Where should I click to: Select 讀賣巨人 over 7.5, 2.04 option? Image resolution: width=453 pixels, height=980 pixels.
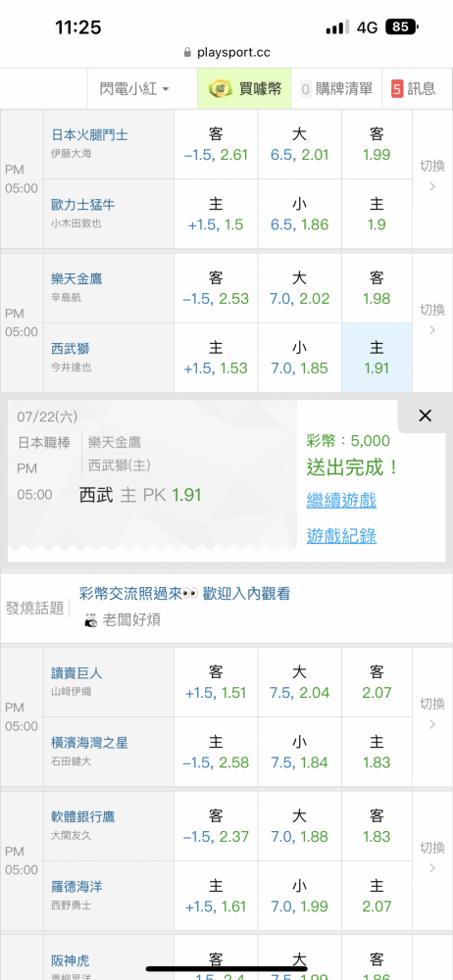point(300,682)
